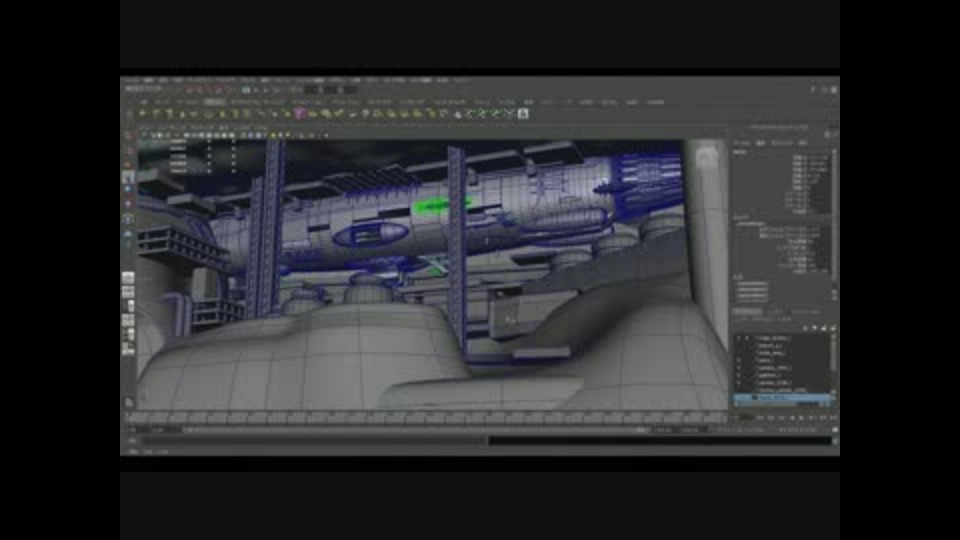Open the menu set dropdown on the status line
The image size is (960, 540).
[144, 89]
